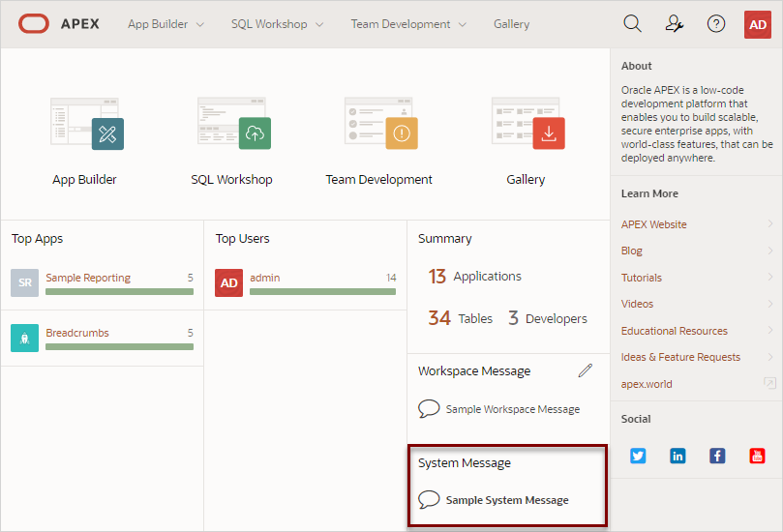Click the SQL Workshop label under icon

click(231, 179)
